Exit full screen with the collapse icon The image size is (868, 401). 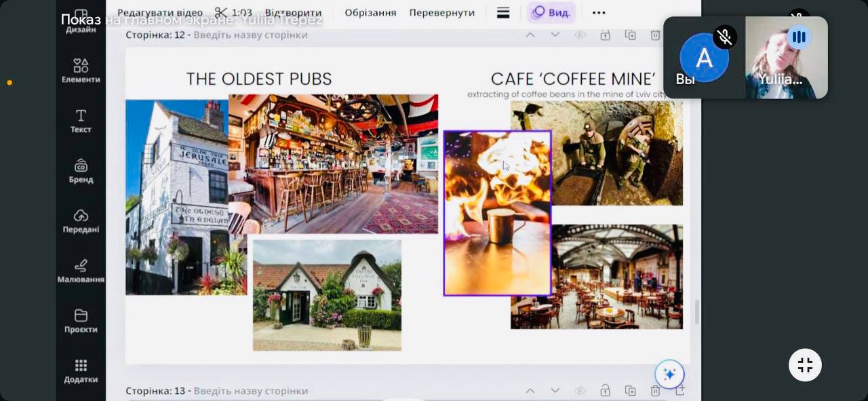click(x=805, y=365)
